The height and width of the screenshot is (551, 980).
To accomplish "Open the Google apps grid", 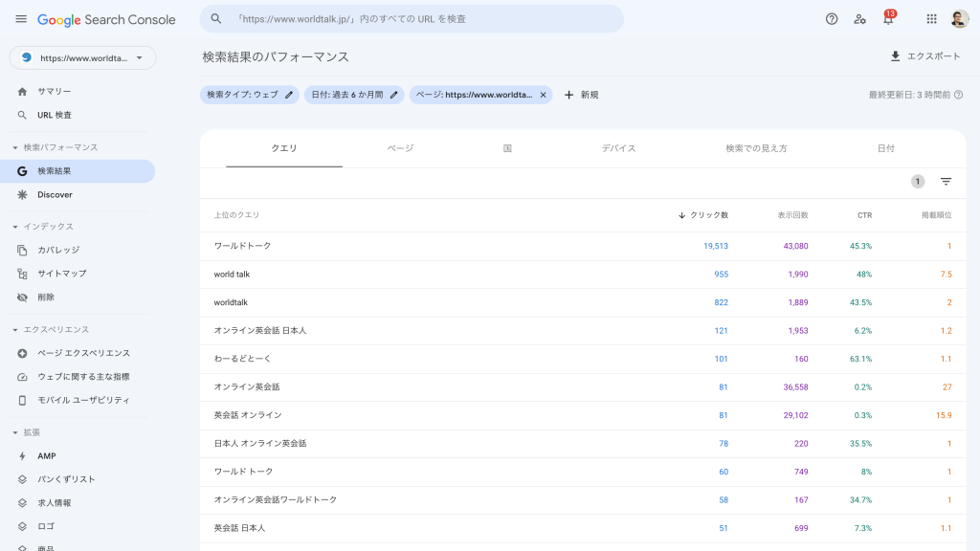I will pyautogui.click(x=931, y=19).
